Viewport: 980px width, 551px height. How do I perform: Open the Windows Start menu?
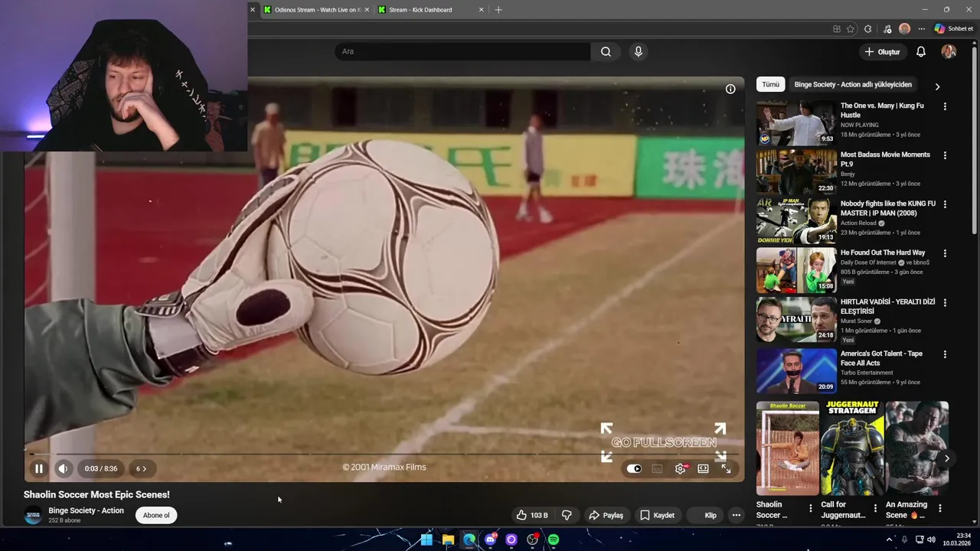click(427, 540)
